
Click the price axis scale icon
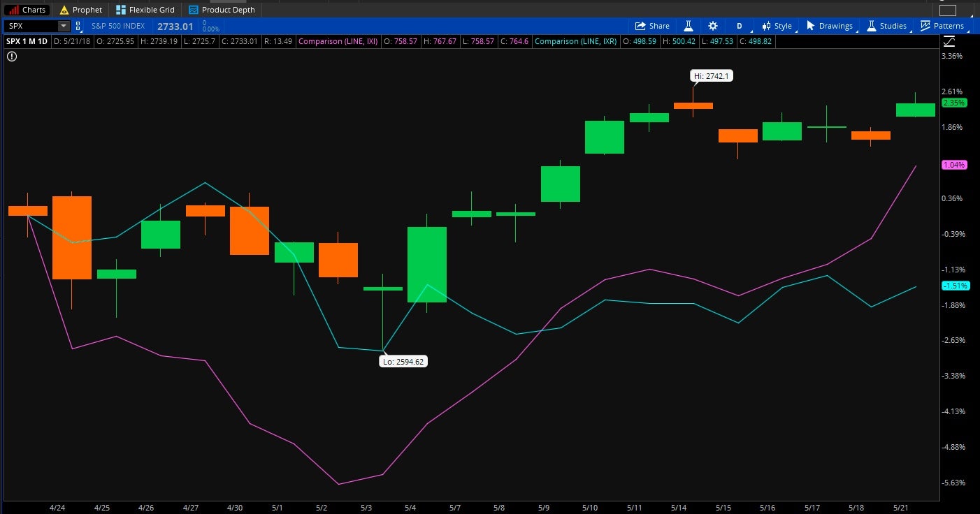(949, 42)
